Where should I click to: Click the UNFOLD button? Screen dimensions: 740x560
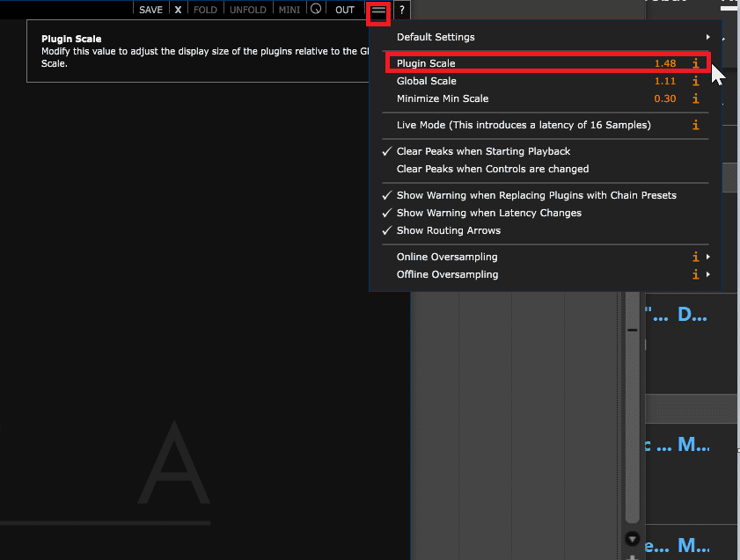[247, 9]
